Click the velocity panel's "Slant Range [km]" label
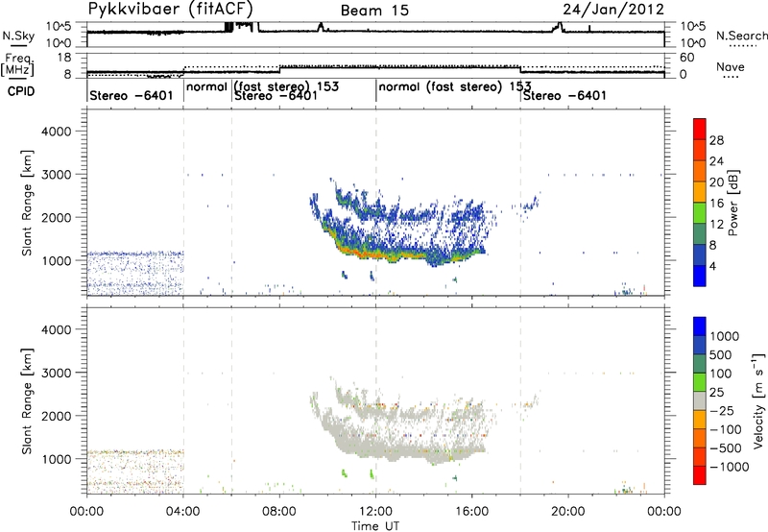The image size is (768, 532). click(27, 400)
